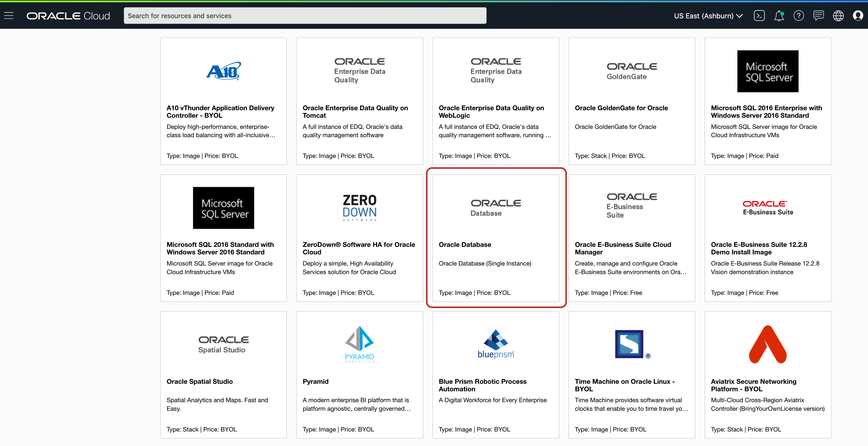Open Oracle GoldenGate for Oracle listing

pos(621,108)
